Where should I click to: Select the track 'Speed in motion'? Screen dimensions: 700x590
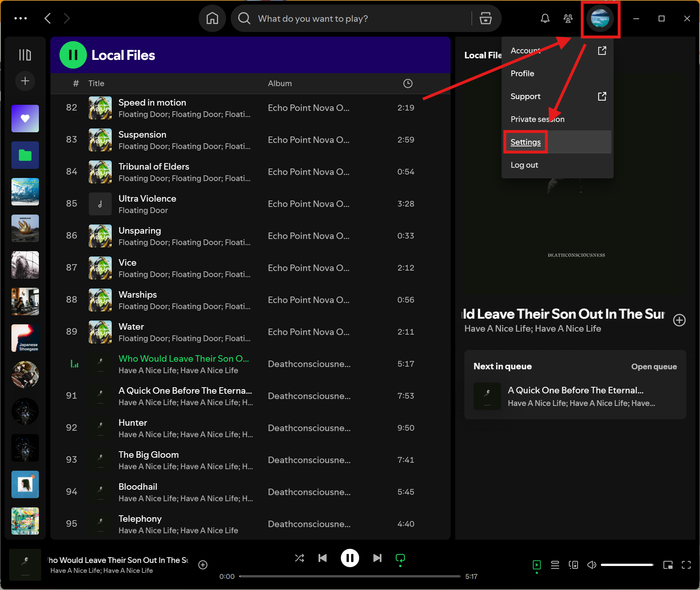click(x=250, y=108)
